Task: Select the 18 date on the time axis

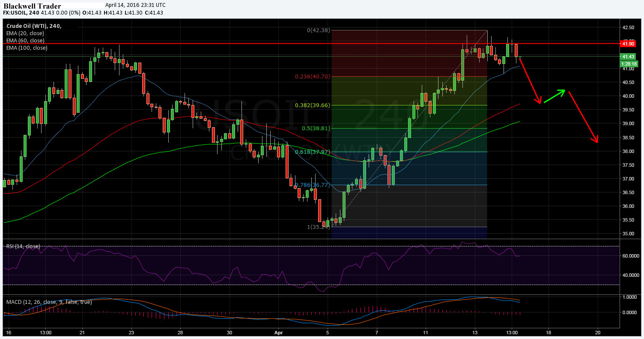Action: [x=549, y=332]
